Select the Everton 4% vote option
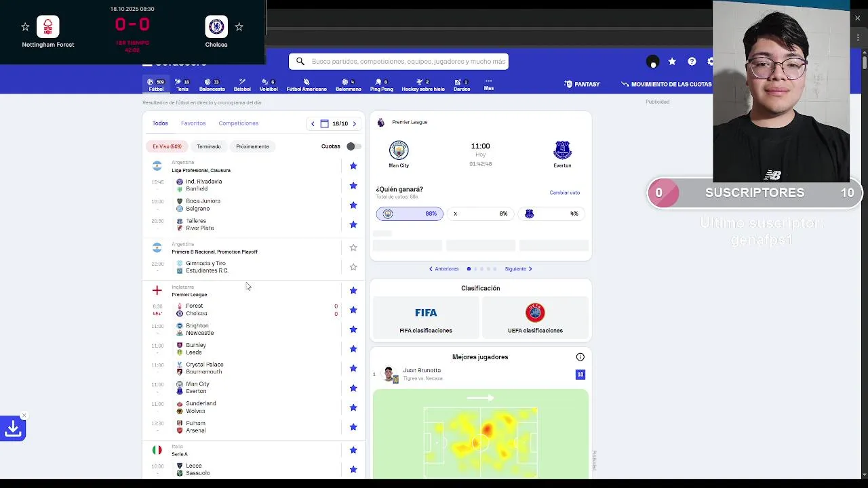This screenshot has height=488, width=868. click(552, 213)
